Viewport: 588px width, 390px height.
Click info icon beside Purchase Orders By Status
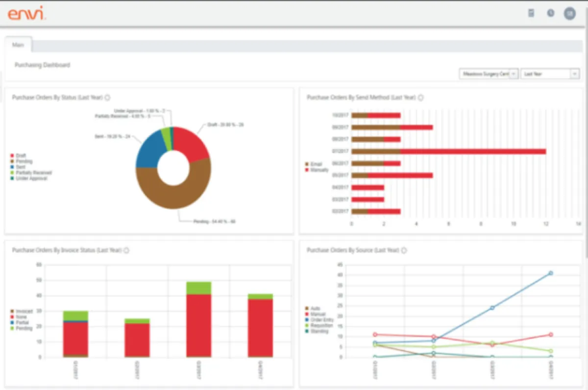107,97
